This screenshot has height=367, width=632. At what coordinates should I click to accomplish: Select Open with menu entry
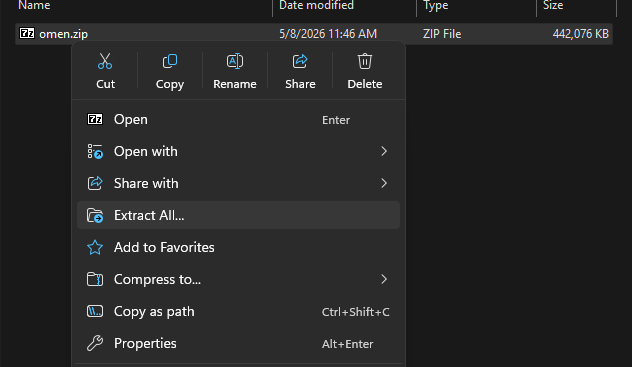pyautogui.click(x=238, y=151)
